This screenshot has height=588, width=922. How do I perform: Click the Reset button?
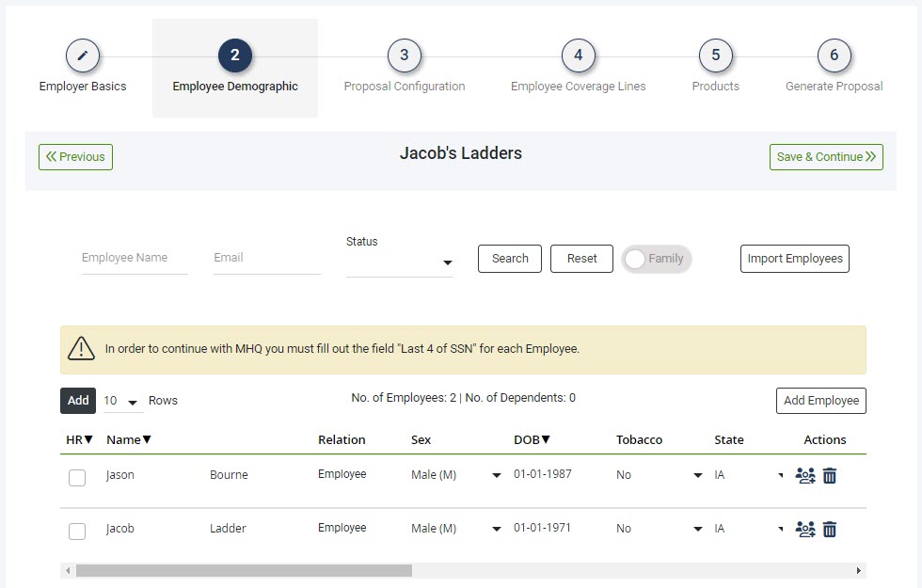tap(581, 259)
